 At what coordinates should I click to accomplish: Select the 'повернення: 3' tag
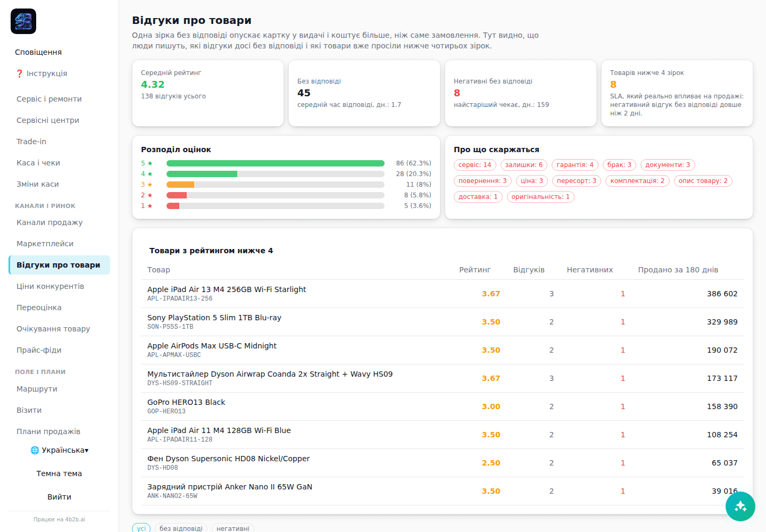tap(482, 181)
